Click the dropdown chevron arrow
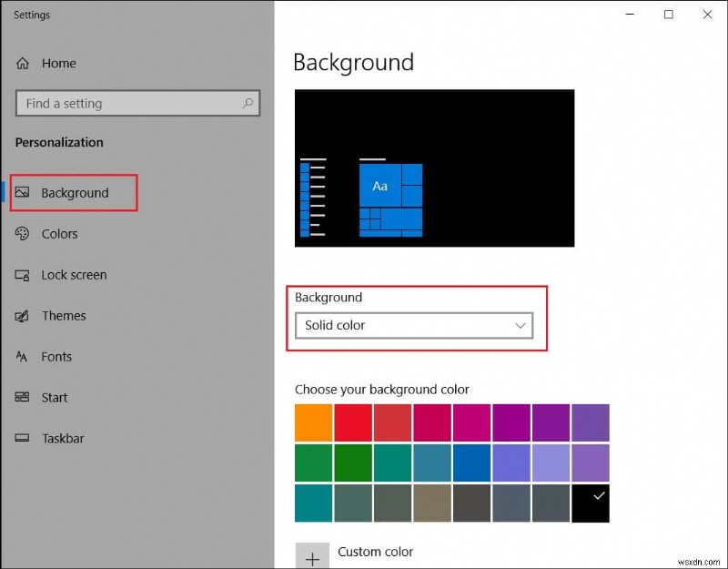The width and height of the screenshot is (728, 569). tap(520, 325)
